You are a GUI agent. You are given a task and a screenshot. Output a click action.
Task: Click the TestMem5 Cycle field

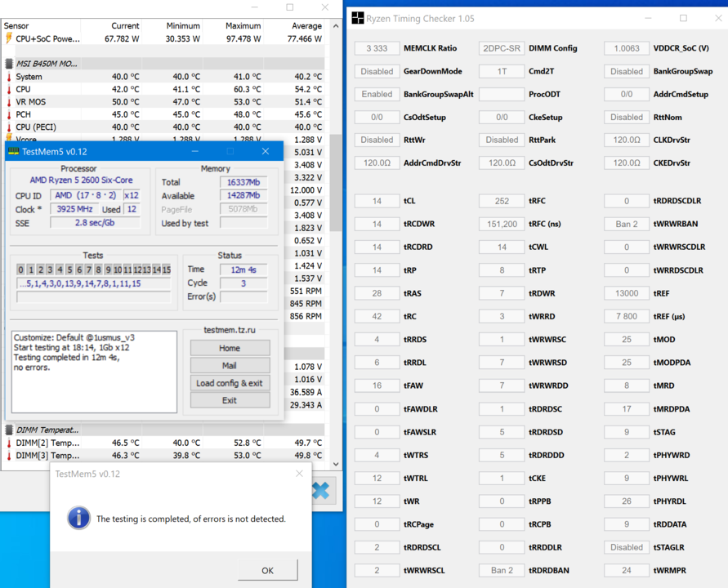[x=243, y=283]
